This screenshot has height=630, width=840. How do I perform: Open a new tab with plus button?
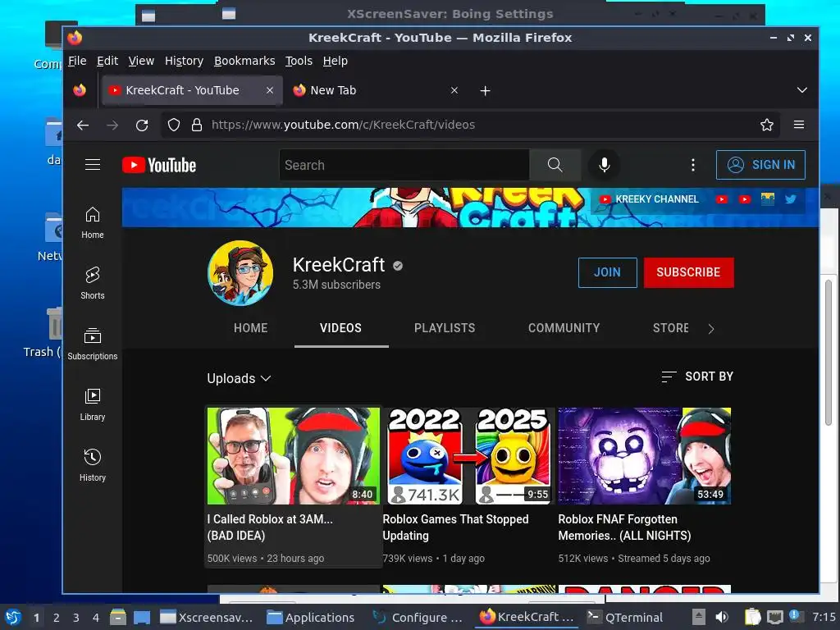click(485, 90)
